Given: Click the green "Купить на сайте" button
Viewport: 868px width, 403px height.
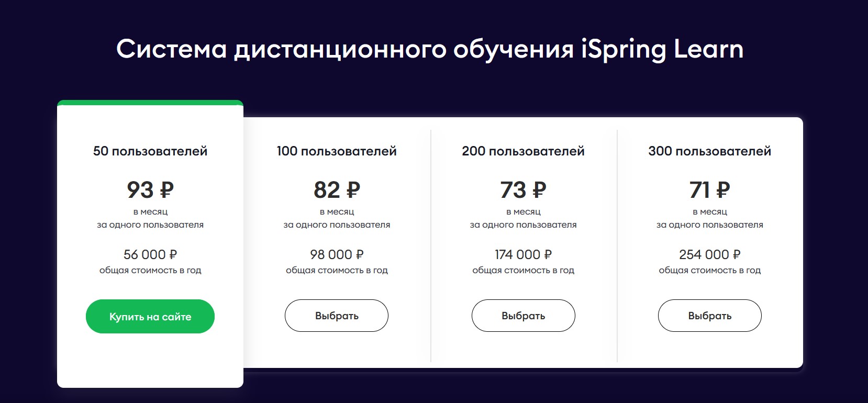Looking at the screenshot, I should pyautogui.click(x=150, y=317).
